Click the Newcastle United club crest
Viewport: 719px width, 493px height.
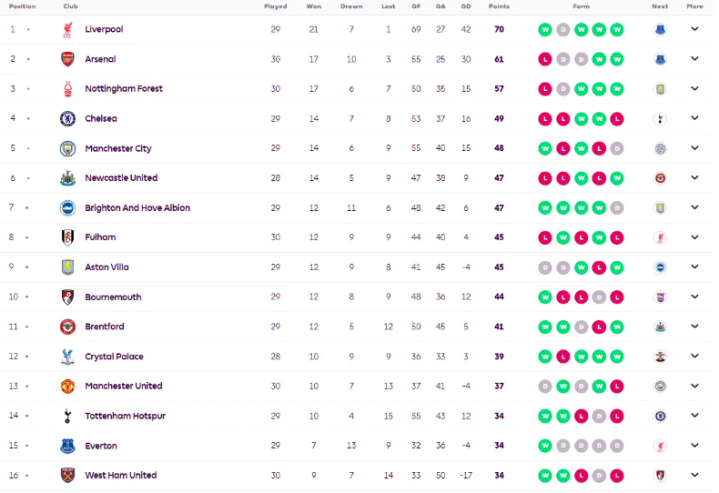pos(68,178)
